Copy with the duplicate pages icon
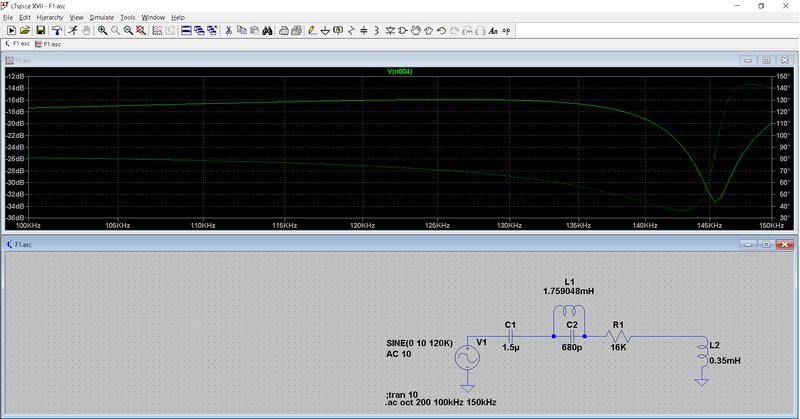Image resolution: width=800 pixels, height=419 pixels. 242,31
